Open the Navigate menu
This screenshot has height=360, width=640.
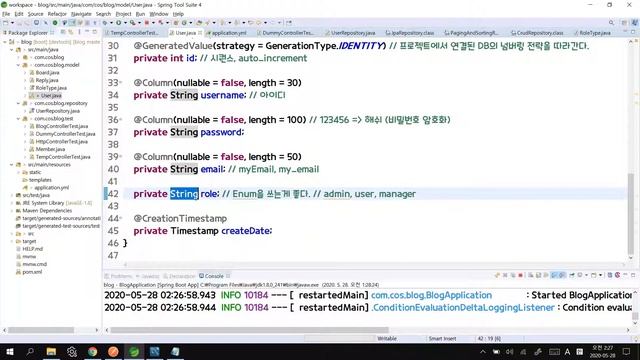coord(81,14)
